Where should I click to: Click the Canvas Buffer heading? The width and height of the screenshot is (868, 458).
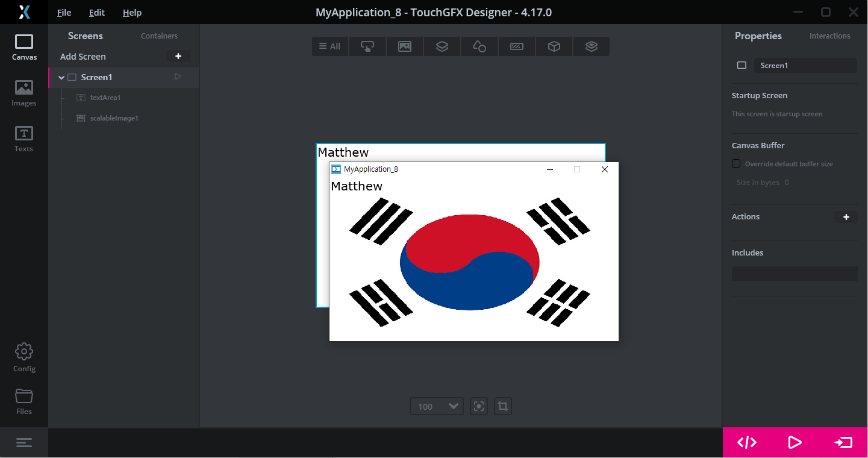758,146
